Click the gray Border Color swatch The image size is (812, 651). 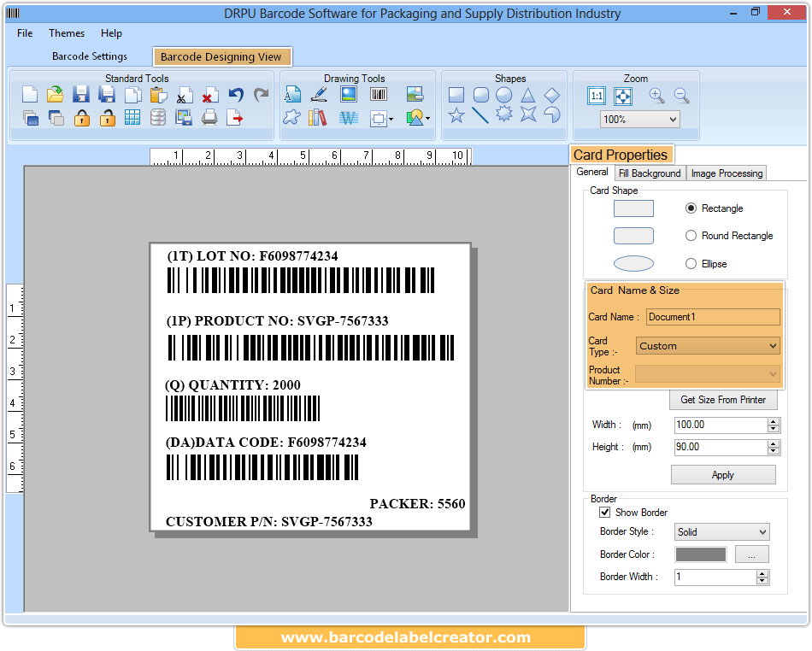(x=701, y=554)
